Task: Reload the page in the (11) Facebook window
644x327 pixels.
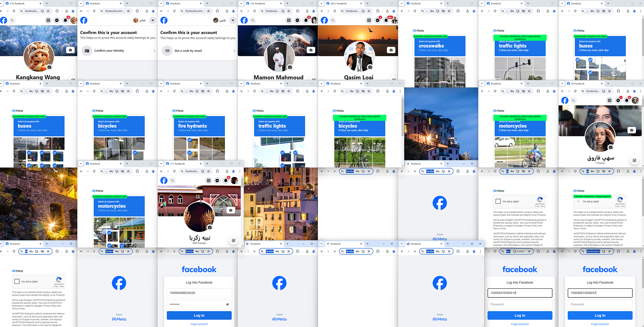Action: [x=174, y=171]
